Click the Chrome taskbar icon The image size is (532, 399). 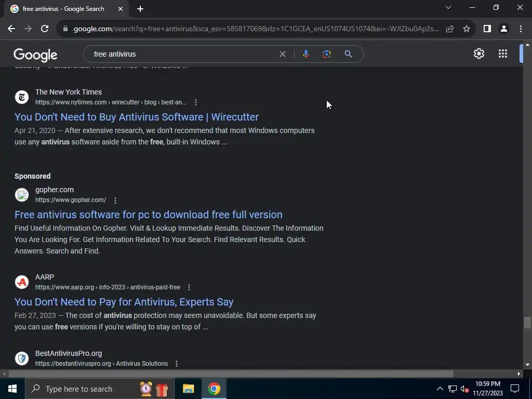[x=214, y=389]
